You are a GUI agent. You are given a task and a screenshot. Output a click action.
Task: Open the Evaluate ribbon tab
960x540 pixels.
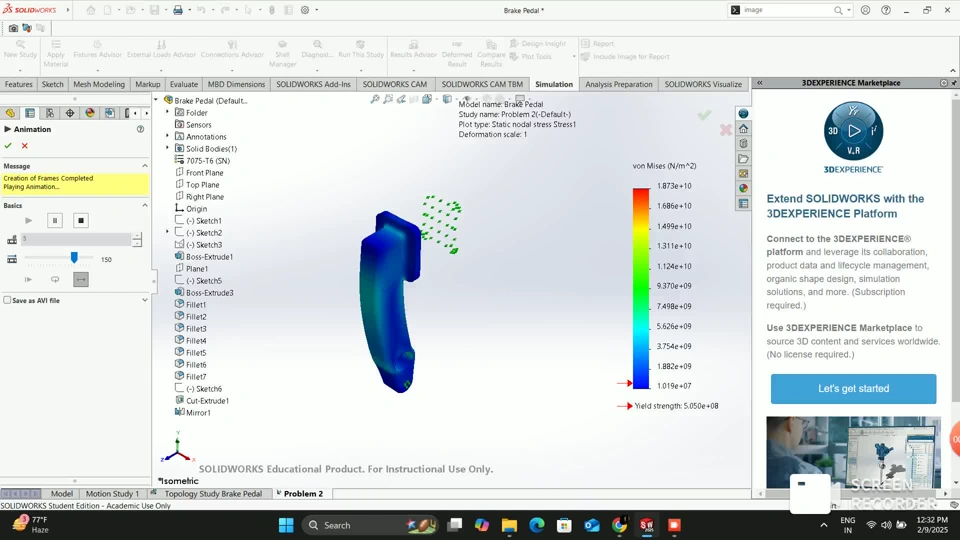[184, 84]
